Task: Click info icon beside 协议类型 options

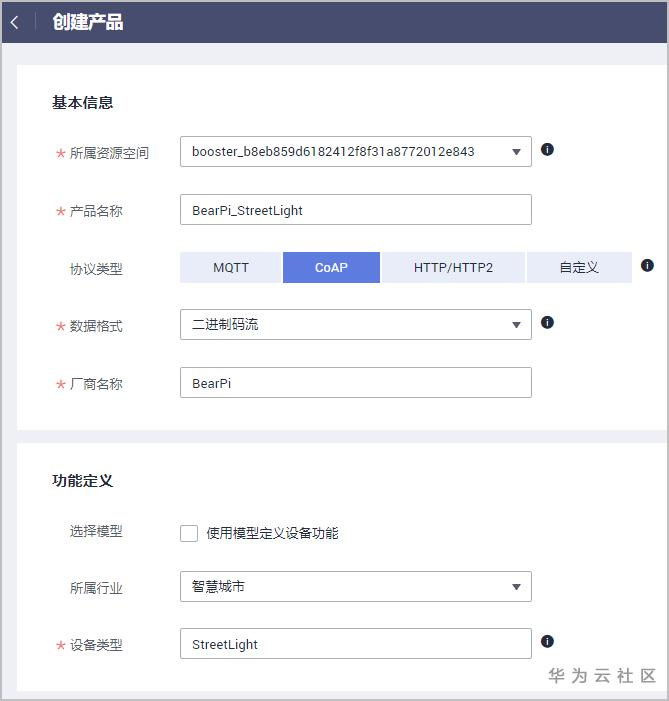Action: 647,265
